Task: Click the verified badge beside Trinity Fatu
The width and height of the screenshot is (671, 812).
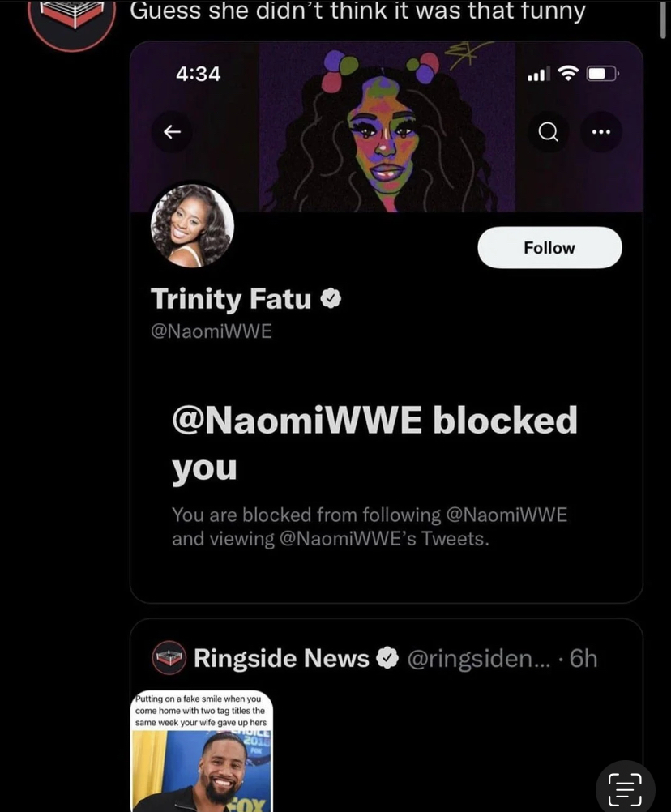Action: coord(331,299)
